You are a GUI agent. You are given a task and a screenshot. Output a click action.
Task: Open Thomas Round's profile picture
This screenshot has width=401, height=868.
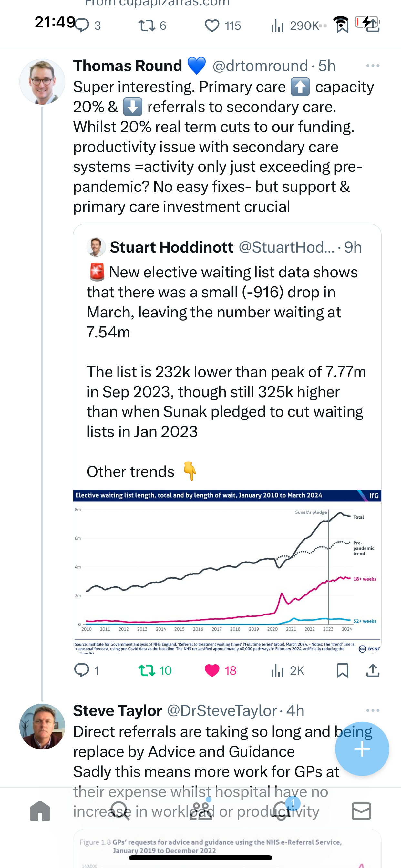[42, 82]
